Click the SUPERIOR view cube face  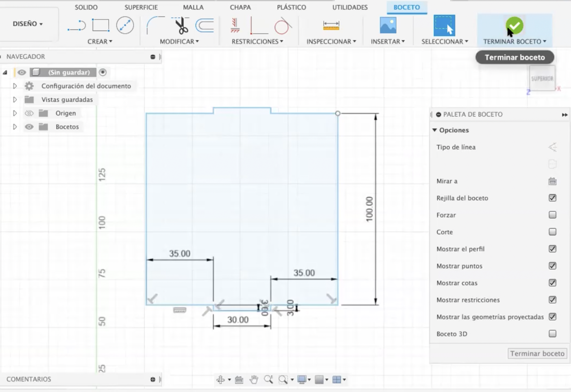542,78
